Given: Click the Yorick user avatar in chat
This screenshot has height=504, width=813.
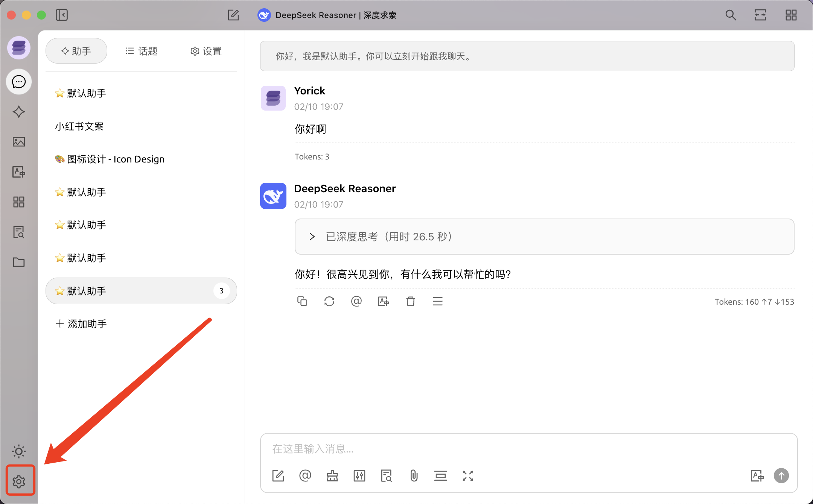Looking at the screenshot, I should tap(273, 98).
